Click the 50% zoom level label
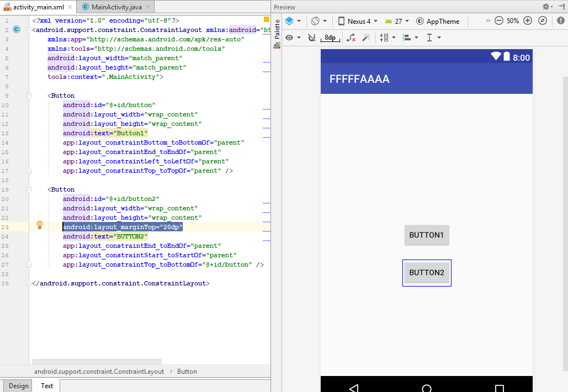 pyautogui.click(x=513, y=21)
